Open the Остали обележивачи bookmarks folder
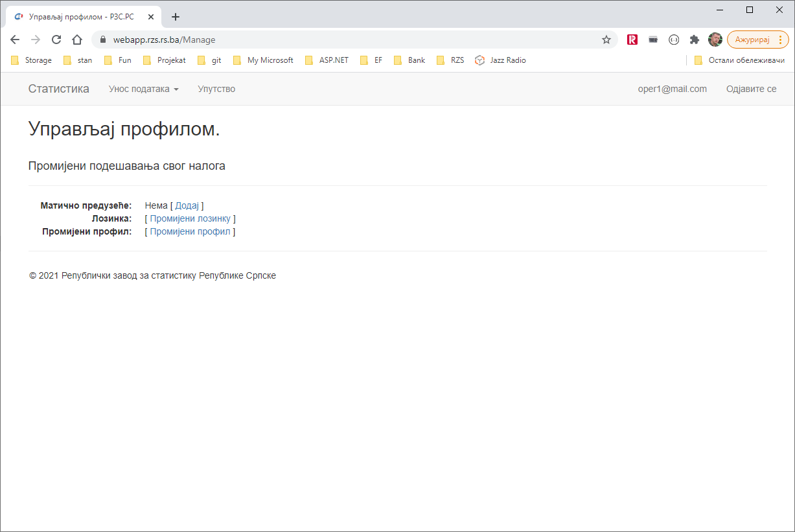This screenshot has height=532, width=795. [739, 60]
